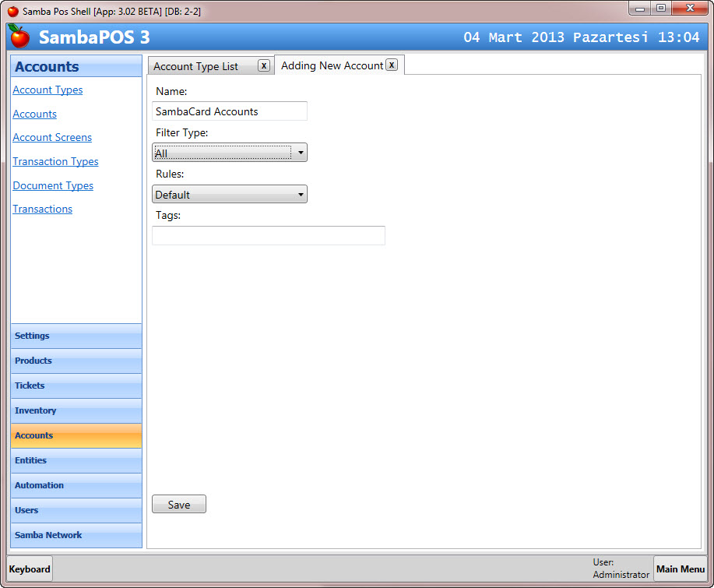Open the Account Types link
The width and height of the screenshot is (714, 588).
47,90
